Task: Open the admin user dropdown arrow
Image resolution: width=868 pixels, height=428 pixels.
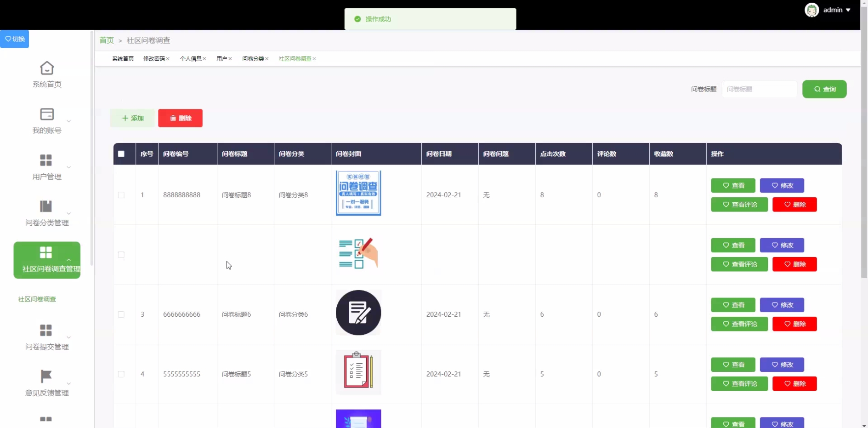Action: (x=848, y=10)
